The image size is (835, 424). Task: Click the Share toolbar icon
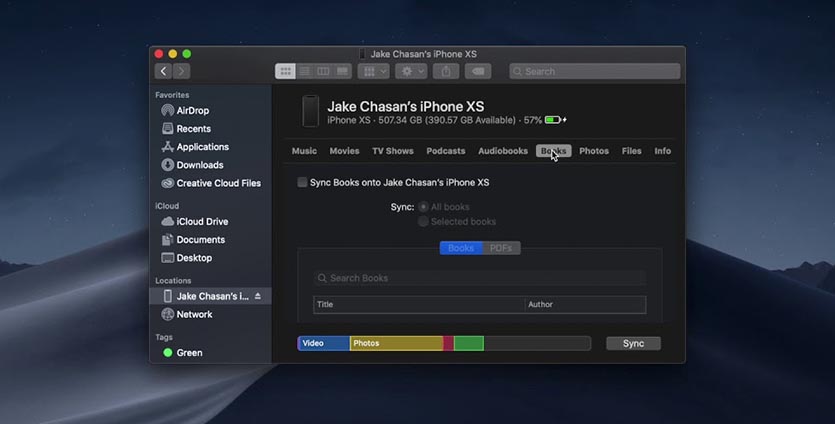pyautogui.click(x=446, y=71)
